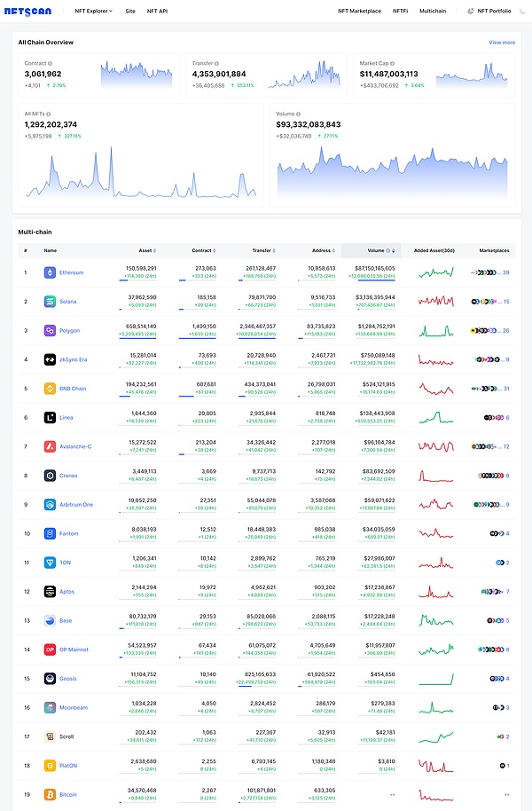The image size is (532, 811).
Task: Click the Solana chain logo icon
Action: [50, 302]
